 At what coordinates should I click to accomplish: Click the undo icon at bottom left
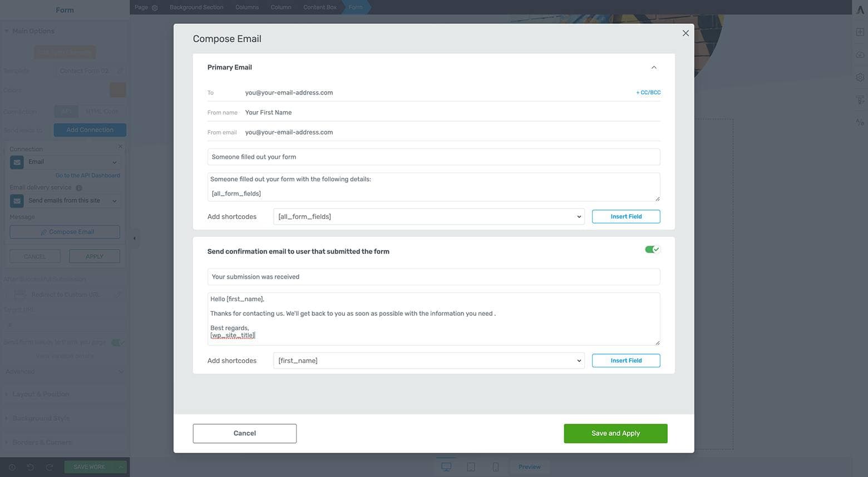[31, 466]
